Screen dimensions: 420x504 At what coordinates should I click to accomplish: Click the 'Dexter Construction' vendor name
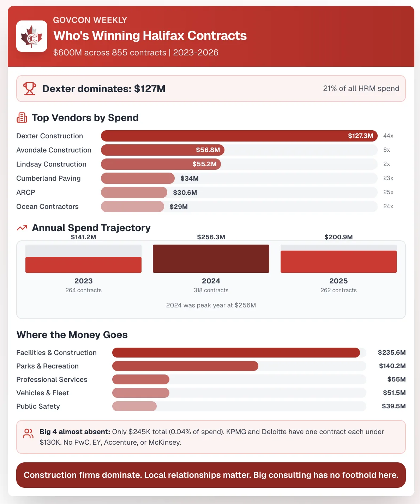pos(50,136)
